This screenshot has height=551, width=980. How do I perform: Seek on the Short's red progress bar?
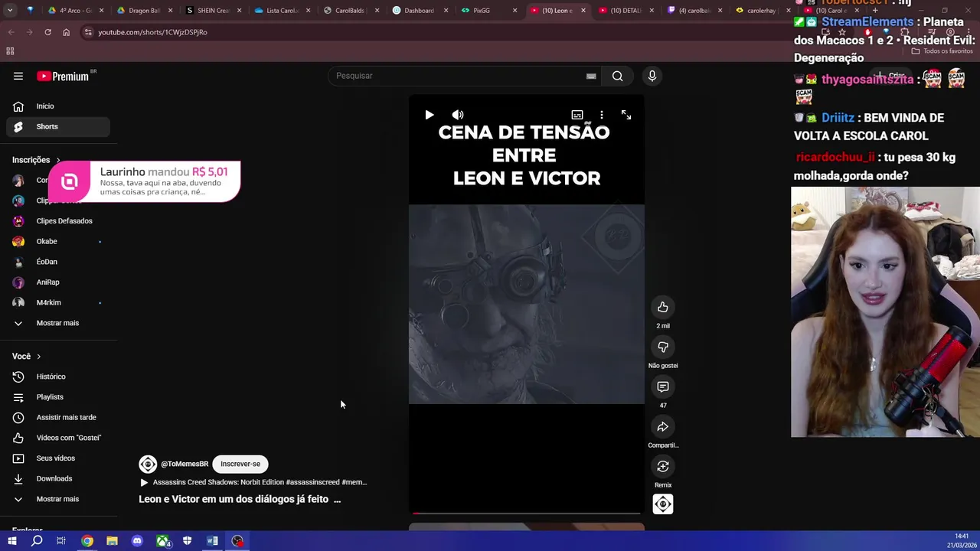point(527,514)
